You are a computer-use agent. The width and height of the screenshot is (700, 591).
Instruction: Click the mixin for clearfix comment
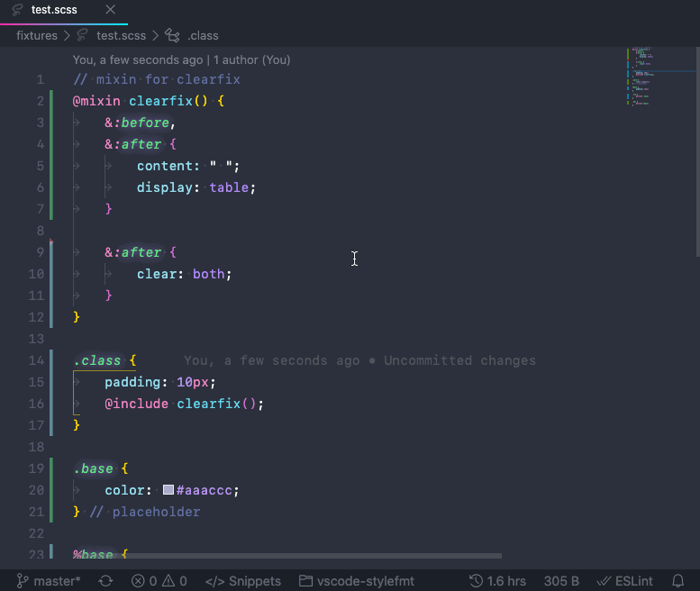[157, 79]
